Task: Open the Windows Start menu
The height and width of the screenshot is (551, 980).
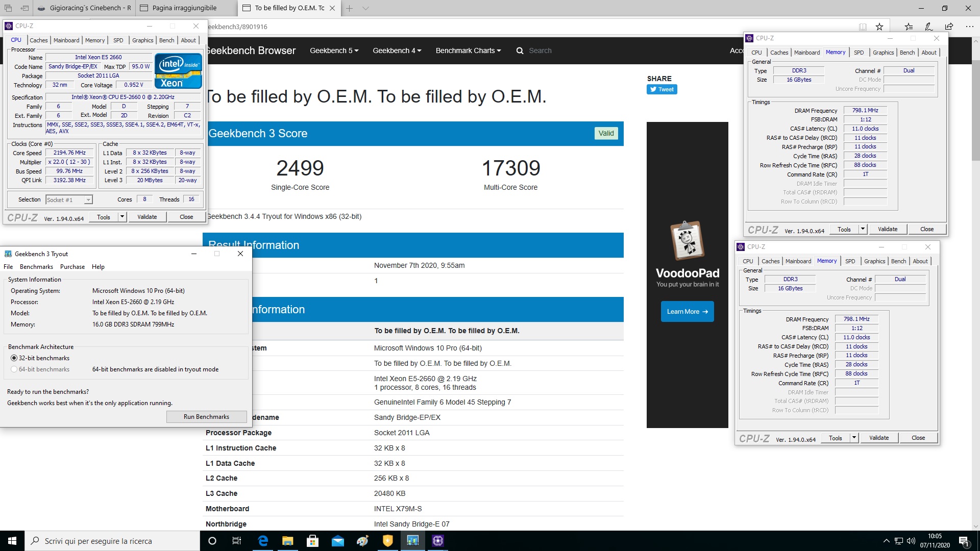Action: point(12,541)
